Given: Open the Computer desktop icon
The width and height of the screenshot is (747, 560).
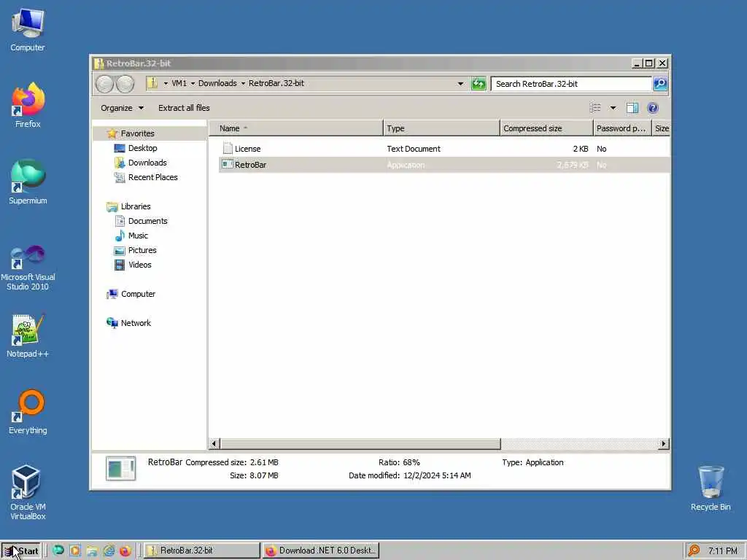Looking at the screenshot, I should [x=28, y=29].
